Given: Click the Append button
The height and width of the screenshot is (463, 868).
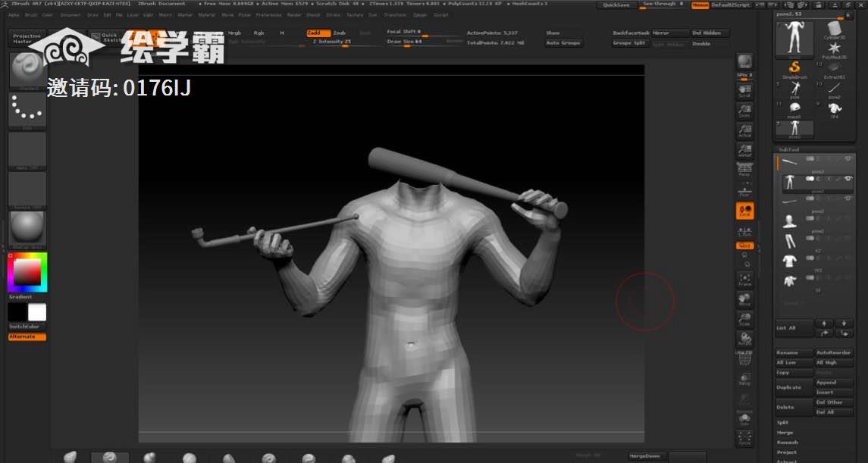Looking at the screenshot, I should click(x=834, y=383).
